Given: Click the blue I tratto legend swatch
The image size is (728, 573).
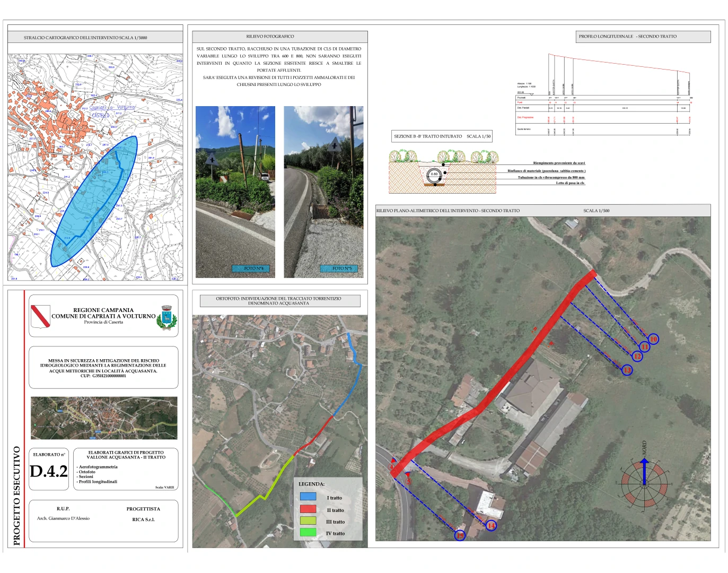Looking at the screenshot, I should click(308, 497).
